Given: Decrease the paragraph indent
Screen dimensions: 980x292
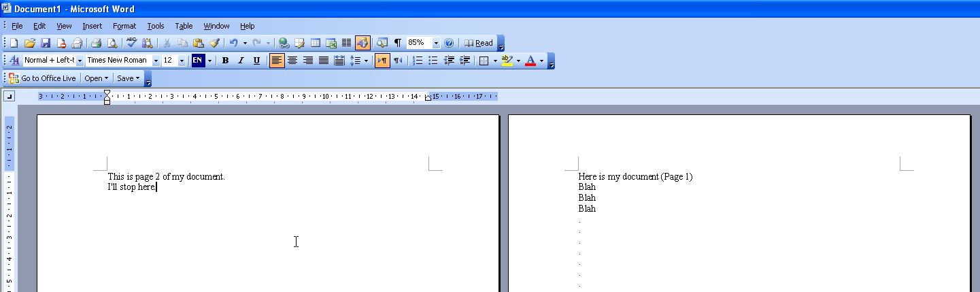Looking at the screenshot, I should [449, 61].
